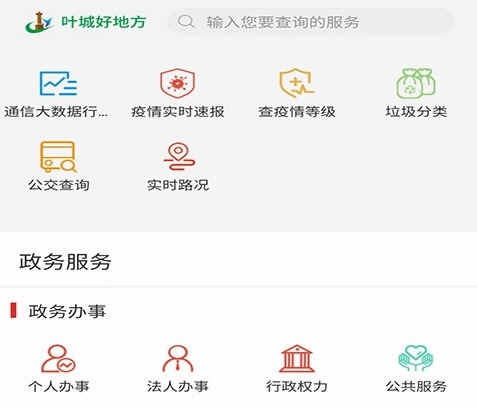Open the 公共服务 heart hands icon
477x407 pixels.
[x=416, y=358]
